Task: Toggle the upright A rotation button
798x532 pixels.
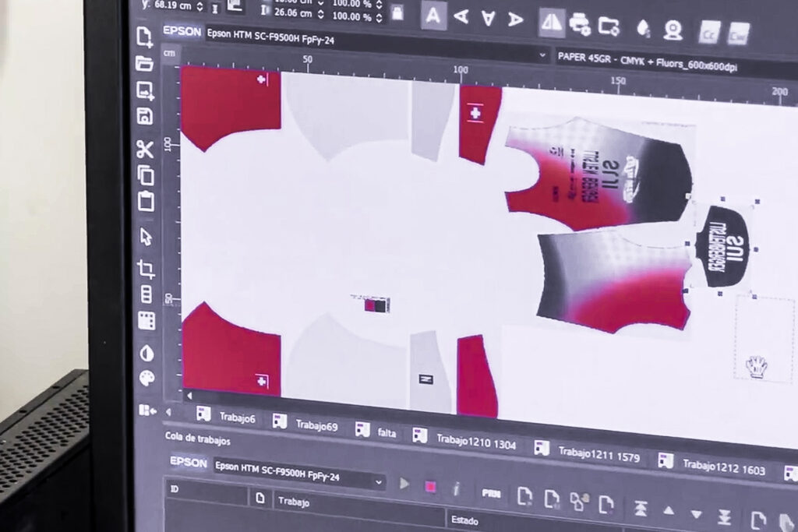Action: click(x=434, y=15)
